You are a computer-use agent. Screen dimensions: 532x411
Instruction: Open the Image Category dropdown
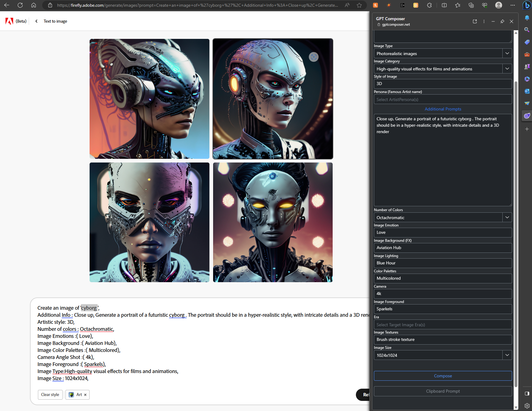[507, 69]
